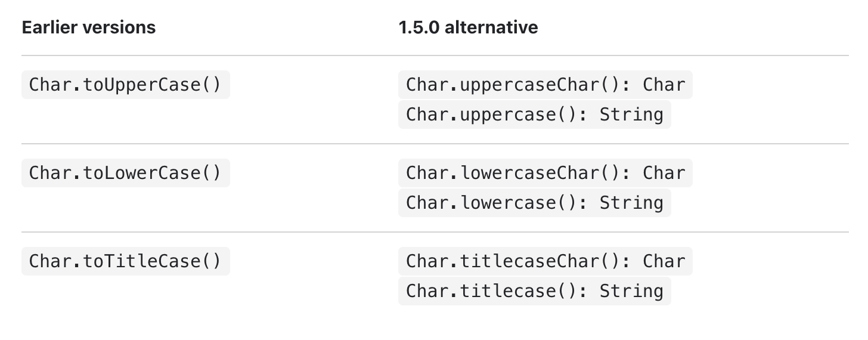Click the Char.toUpperCase() code snippet
The height and width of the screenshot is (340, 868).
[x=125, y=85]
